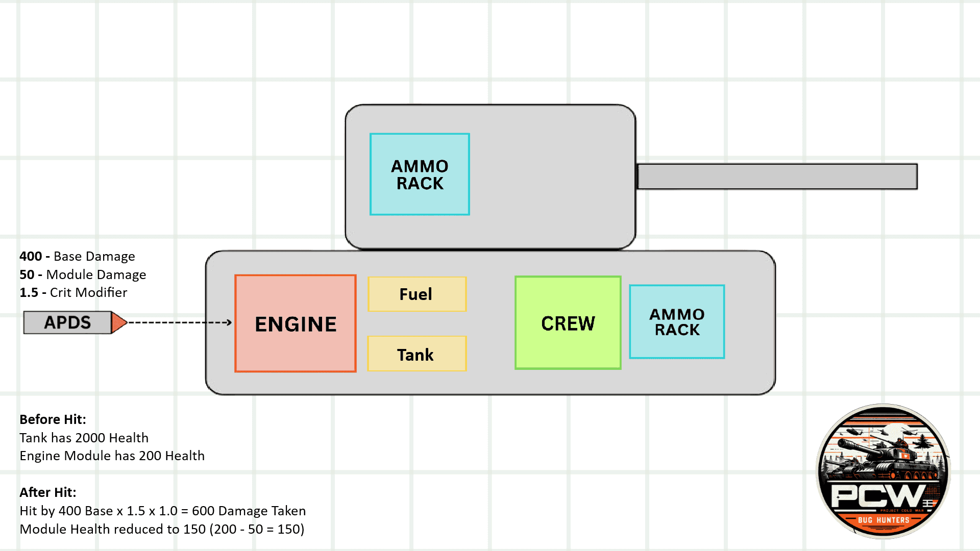Select the Tank module box
Screen dimensions: 980x551
pyautogui.click(x=416, y=354)
